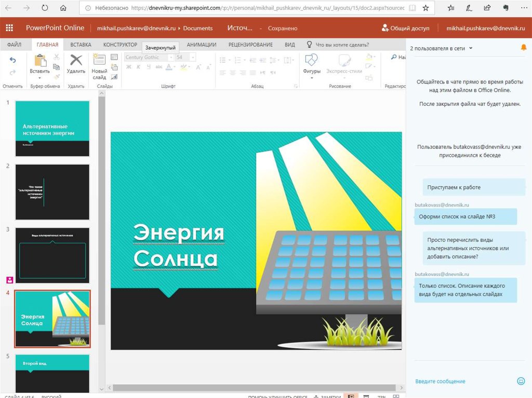This screenshot has height=398, width=532.
Task: Click the Удалить (Delete) X icon
Action: point(76,61)
